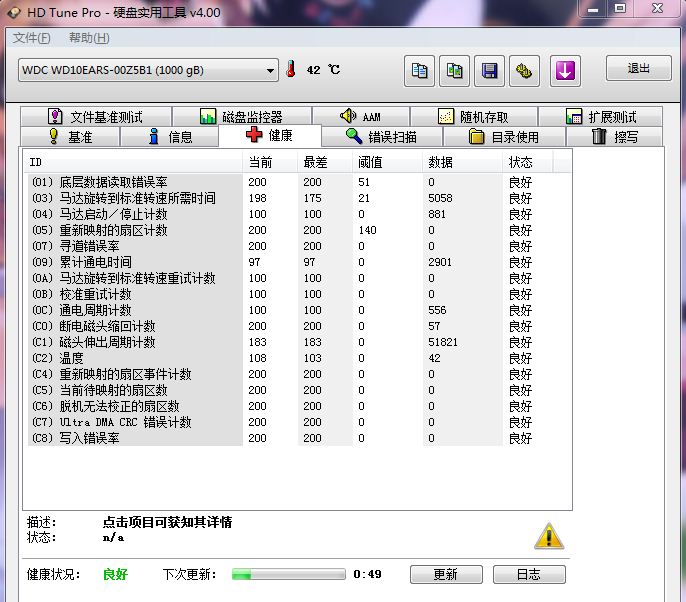Click the copy screenshot to clipboard icon
Screen dimensions: 686x602
click(x=454, y=71)
